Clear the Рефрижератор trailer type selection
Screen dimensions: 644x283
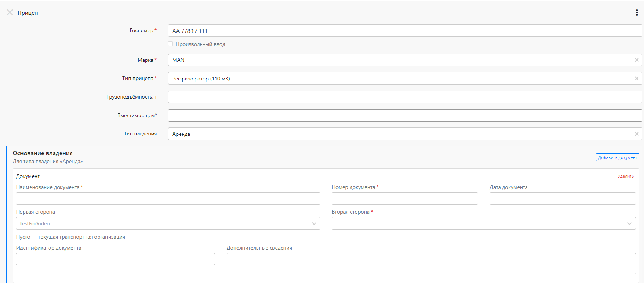[636, 79]
